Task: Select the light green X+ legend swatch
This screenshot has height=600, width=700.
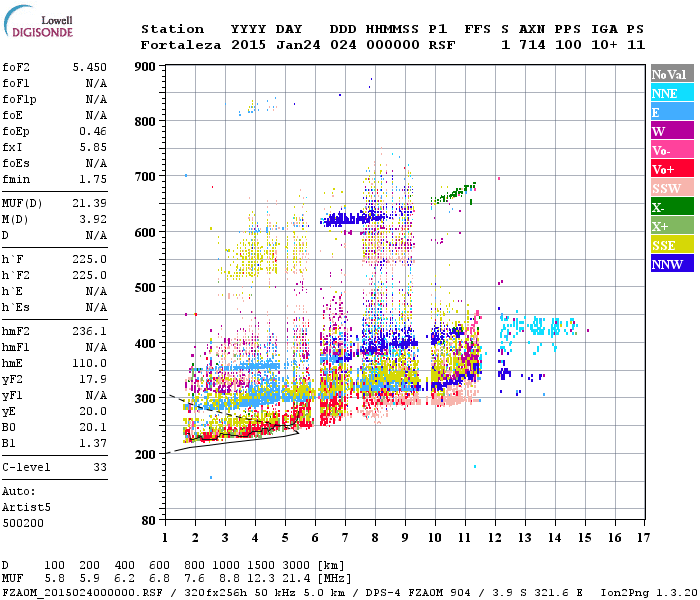Action: (672, 225)
